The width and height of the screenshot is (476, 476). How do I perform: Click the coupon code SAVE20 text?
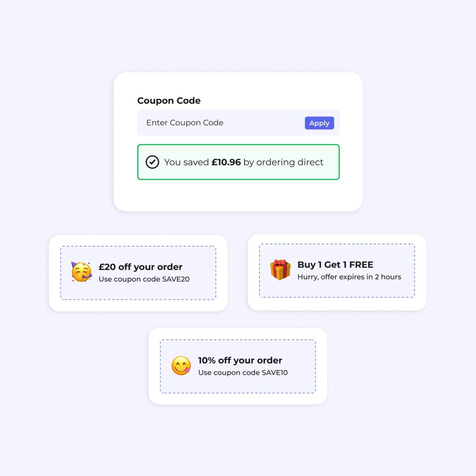[144, 279]
